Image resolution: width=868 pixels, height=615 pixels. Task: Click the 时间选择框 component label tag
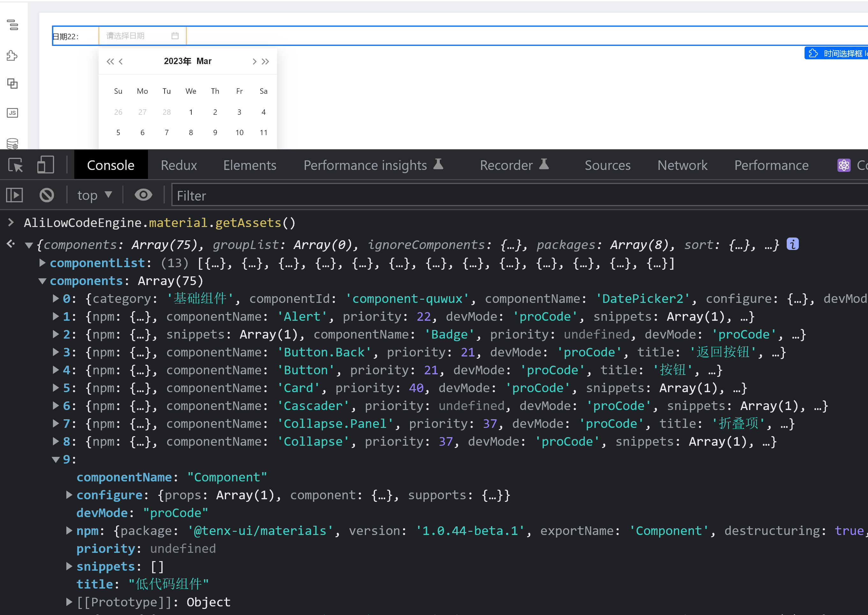[x=836, y=53]
